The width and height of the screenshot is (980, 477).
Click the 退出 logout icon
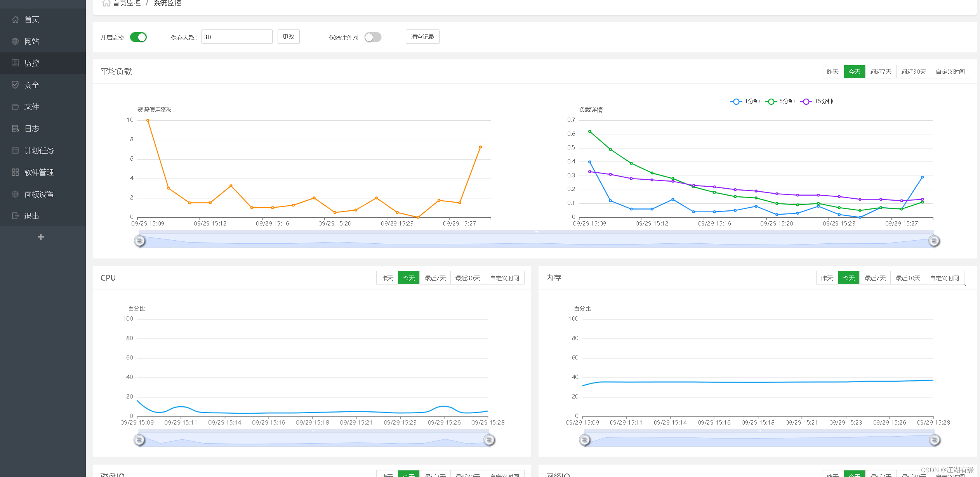[x=15, y=216]
